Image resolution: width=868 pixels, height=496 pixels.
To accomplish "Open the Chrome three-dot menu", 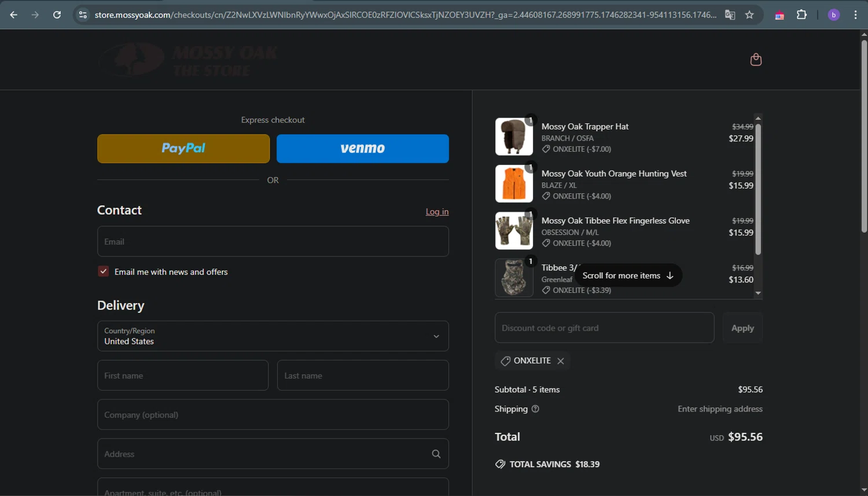I will point(855,14).
